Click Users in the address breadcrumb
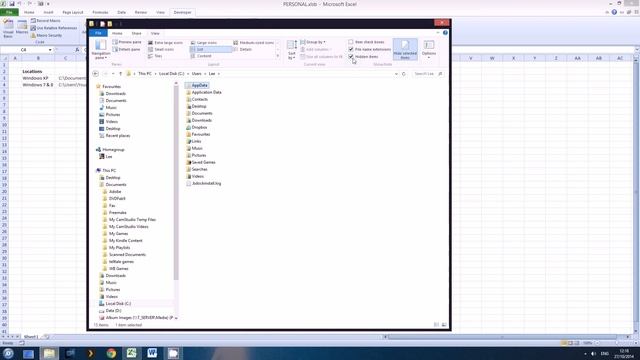Image resolution: width=640 pixels, height=360 pixels. click(x=197, y=74)
